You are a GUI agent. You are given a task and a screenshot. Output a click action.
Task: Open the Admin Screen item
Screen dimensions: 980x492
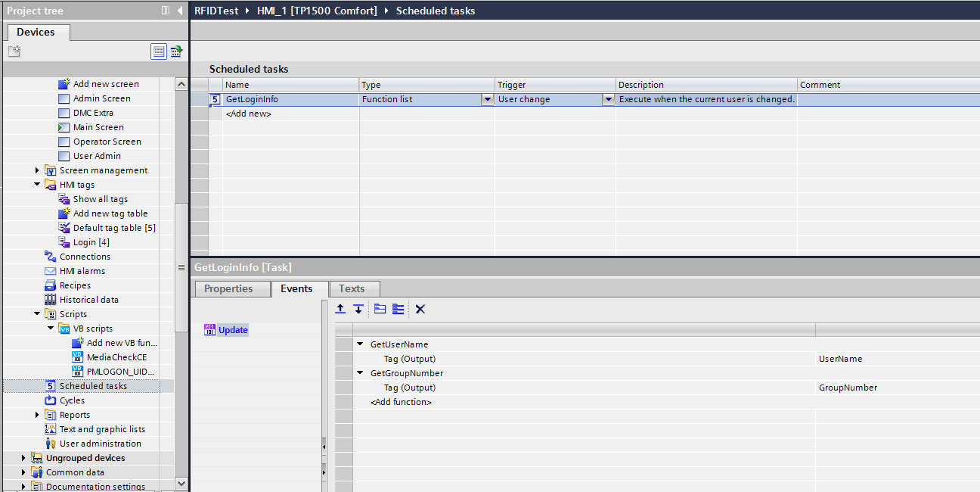click(x=101, y=98)
